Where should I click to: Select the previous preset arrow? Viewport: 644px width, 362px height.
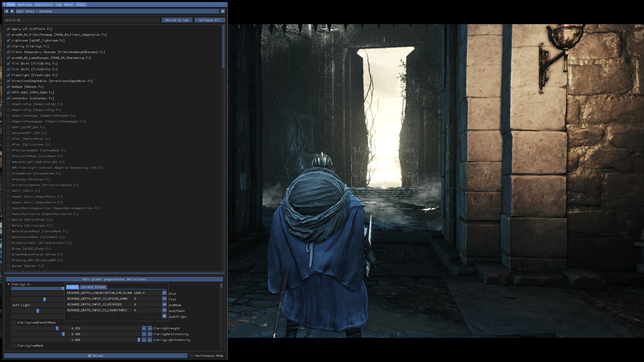[7, 11]
